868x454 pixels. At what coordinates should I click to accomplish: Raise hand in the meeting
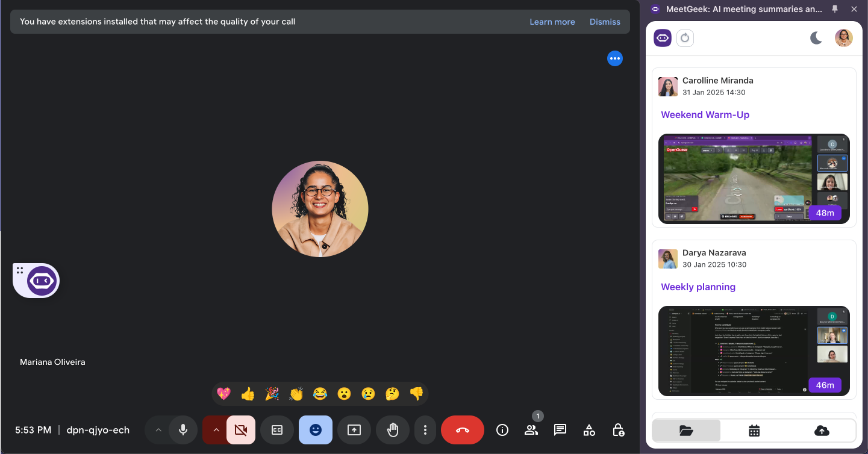coord(393,430)
